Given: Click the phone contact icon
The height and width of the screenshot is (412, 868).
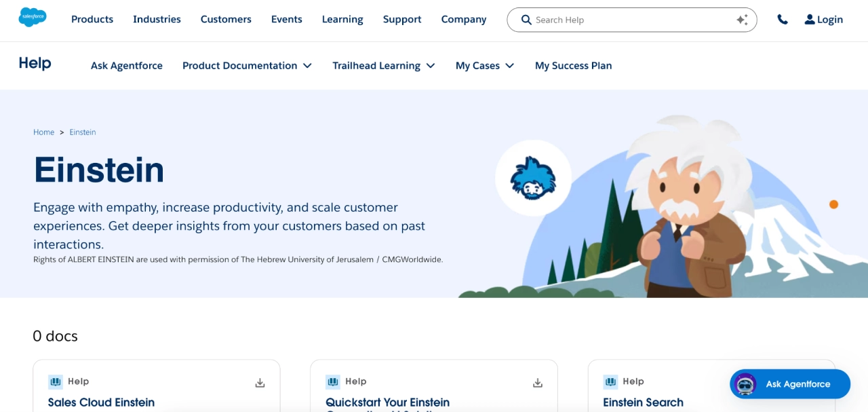Looking at the screenshot, I should pos(783,20).
